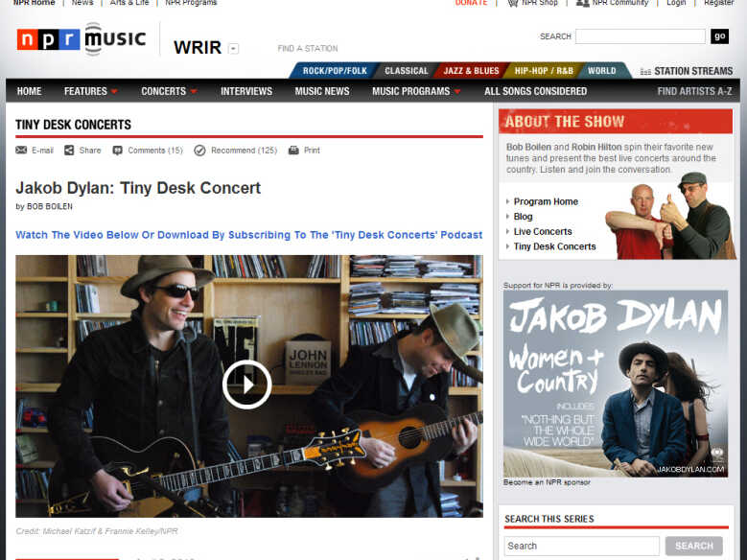Open the NPR Shop cart icon

(x=513, y=3)
